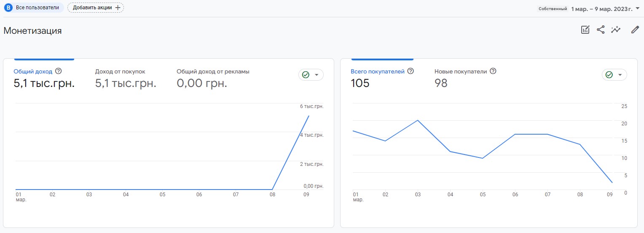Click green check status in buyers card
This screenshot has width=644, height=233.
point(609,75)
